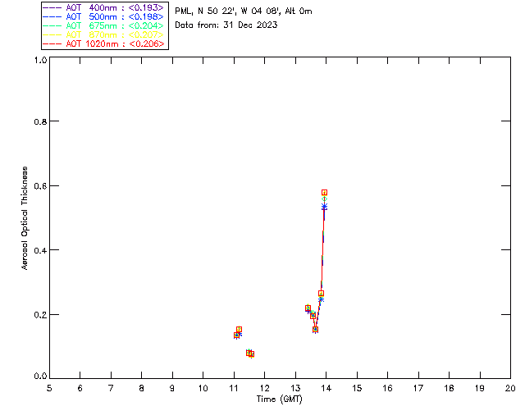This screenshot has height=420, width=525.
Task: Click the x-axis hour 20 label
Action: tap(510, 388)
